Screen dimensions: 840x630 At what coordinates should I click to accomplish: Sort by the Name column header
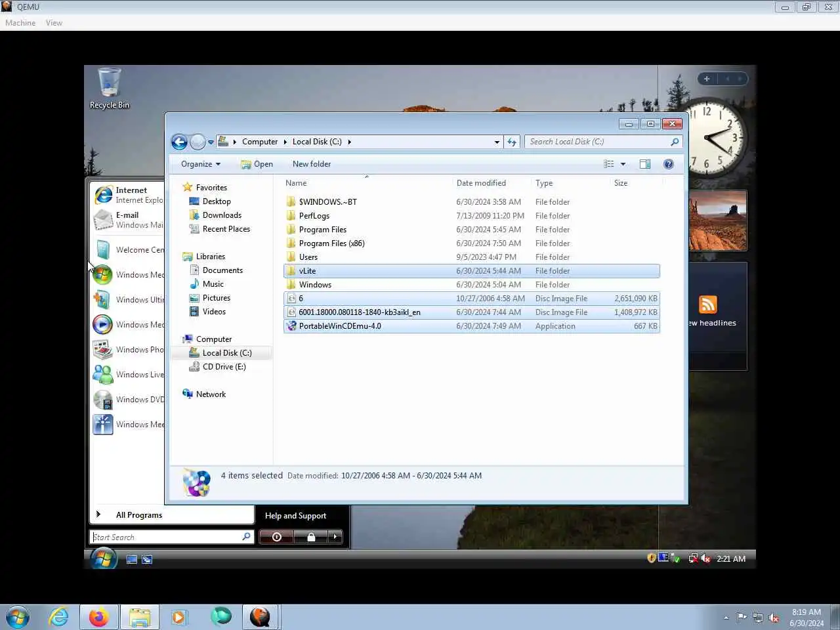(x=296, y=183)
